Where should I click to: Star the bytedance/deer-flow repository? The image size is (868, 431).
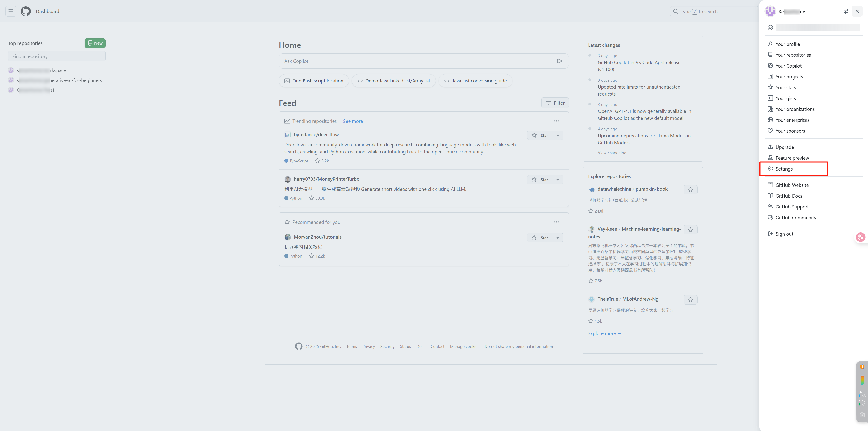click(540, 135)
